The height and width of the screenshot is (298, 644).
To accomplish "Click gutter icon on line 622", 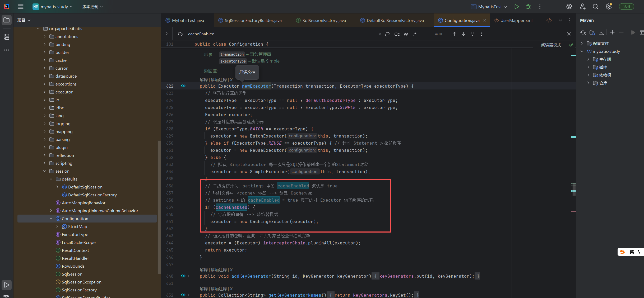I will (x=183, y=86).
